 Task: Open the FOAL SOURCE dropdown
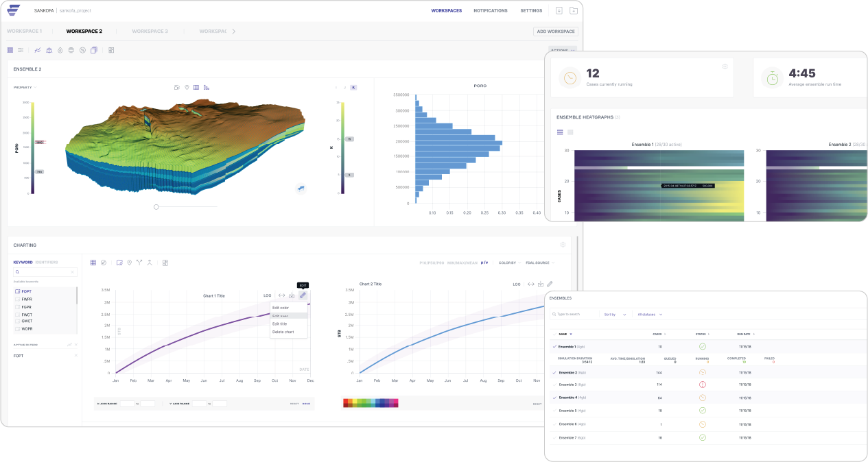click(539, 263)
